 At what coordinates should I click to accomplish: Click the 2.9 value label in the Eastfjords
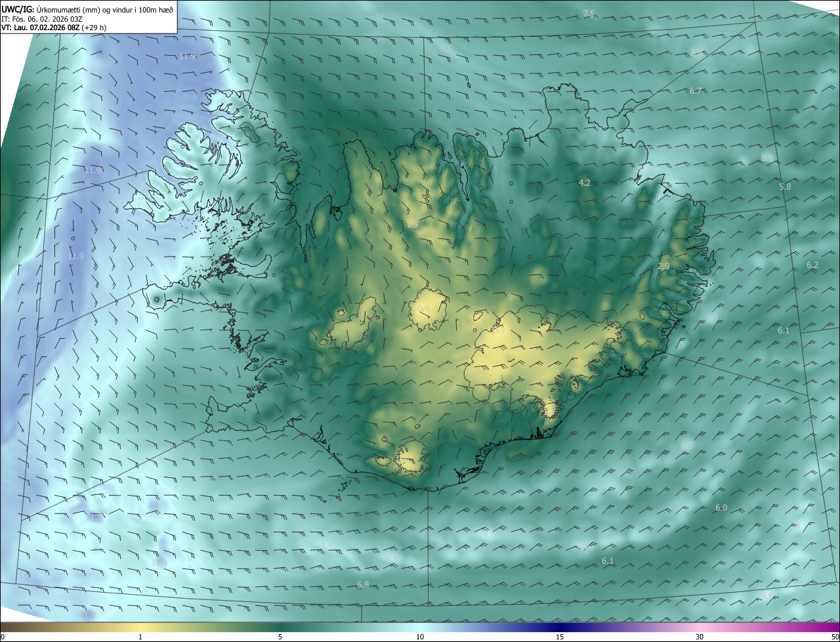pyautogui.click(x=663, y=266)
